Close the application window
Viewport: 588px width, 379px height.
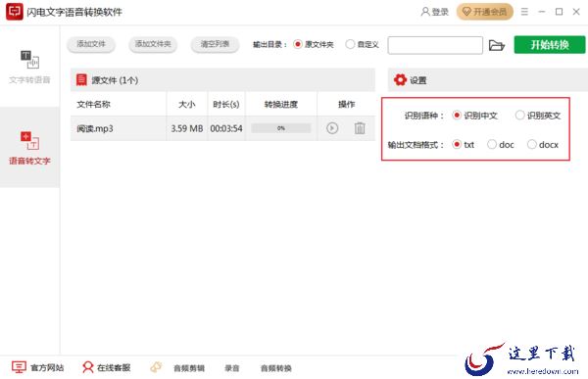click(576, 12)
